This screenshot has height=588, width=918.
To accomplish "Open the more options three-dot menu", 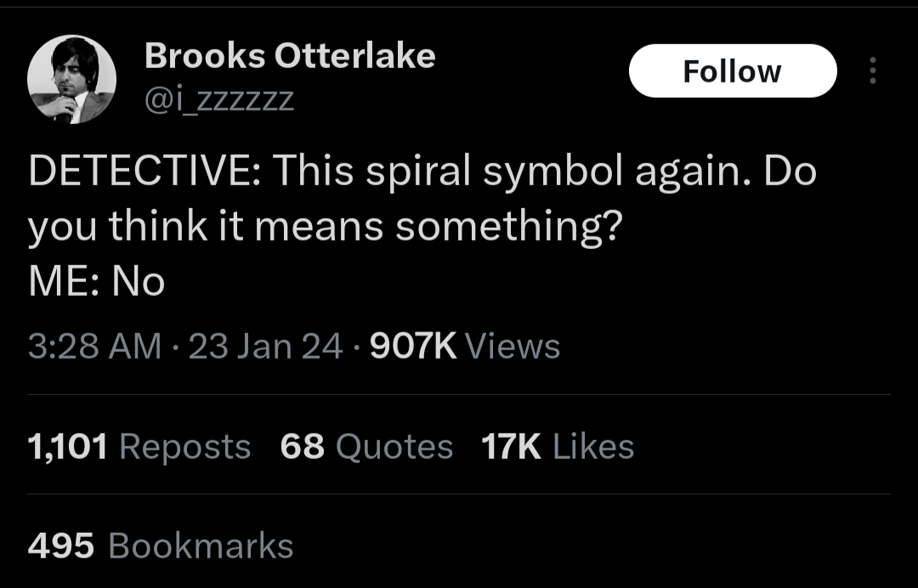I will [871, 71].
